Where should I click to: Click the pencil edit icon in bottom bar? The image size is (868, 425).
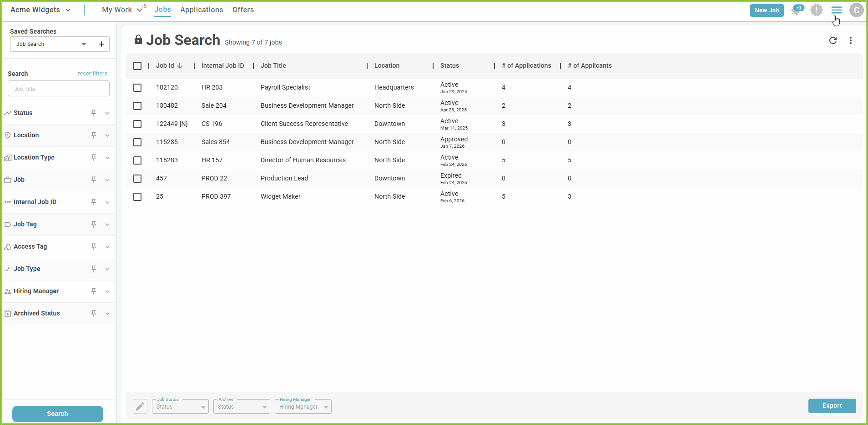(x=140, y=406)
